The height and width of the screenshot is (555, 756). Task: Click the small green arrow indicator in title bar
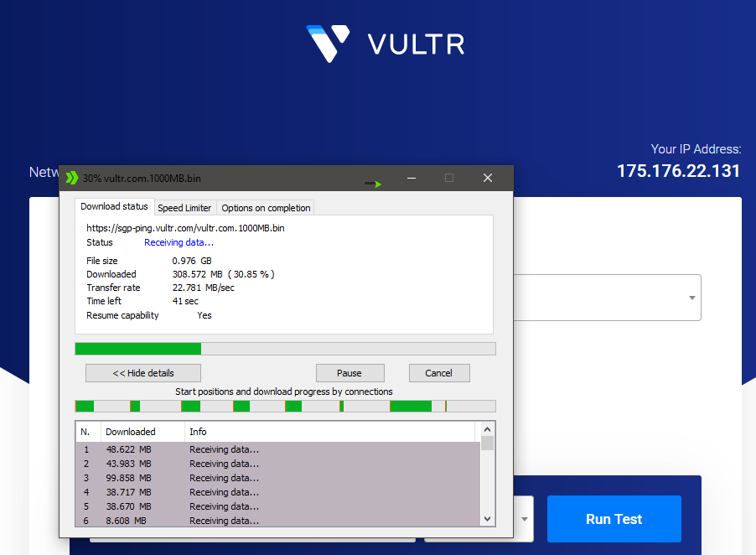click(373, 184)
